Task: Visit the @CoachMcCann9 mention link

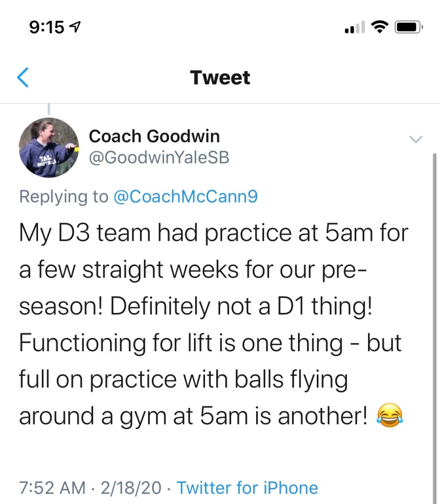Action: 185,197
